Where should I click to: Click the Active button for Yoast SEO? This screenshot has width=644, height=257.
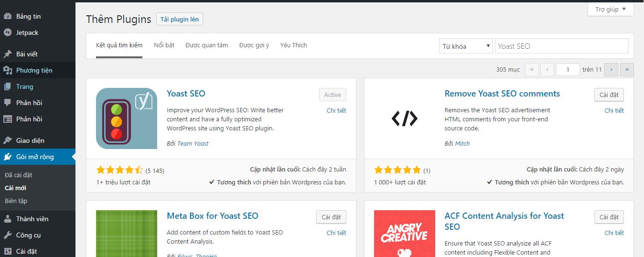tap(333, 95)
